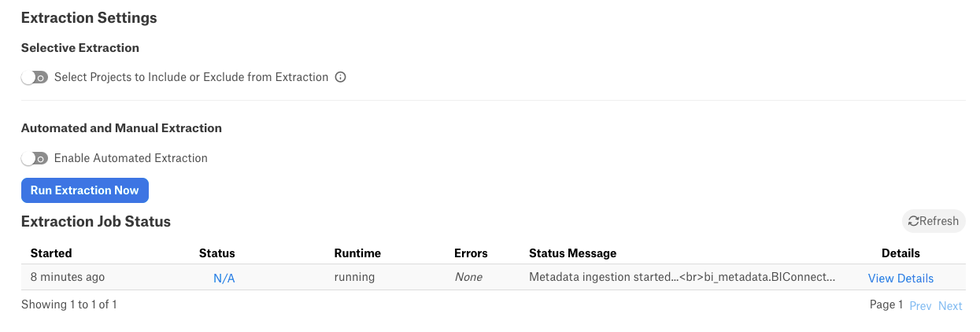Click the Page 1 indicator
Screen dimensions: 980x332
[x=886, y=305]
